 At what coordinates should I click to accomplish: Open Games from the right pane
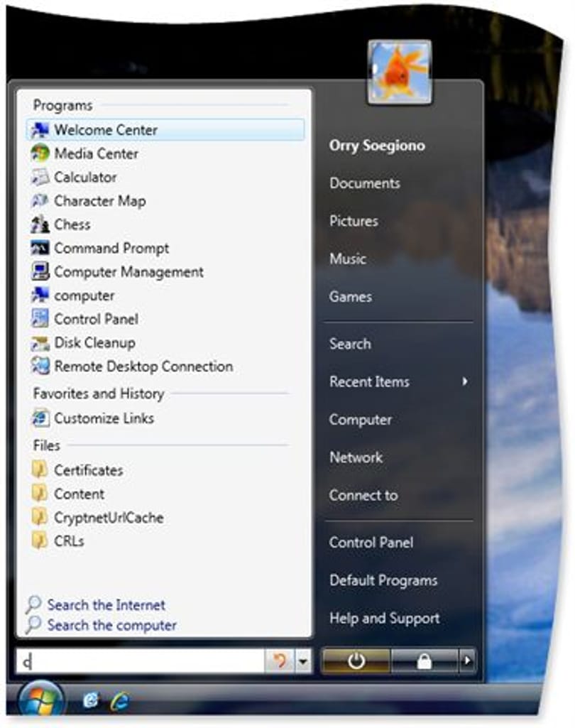351,297
